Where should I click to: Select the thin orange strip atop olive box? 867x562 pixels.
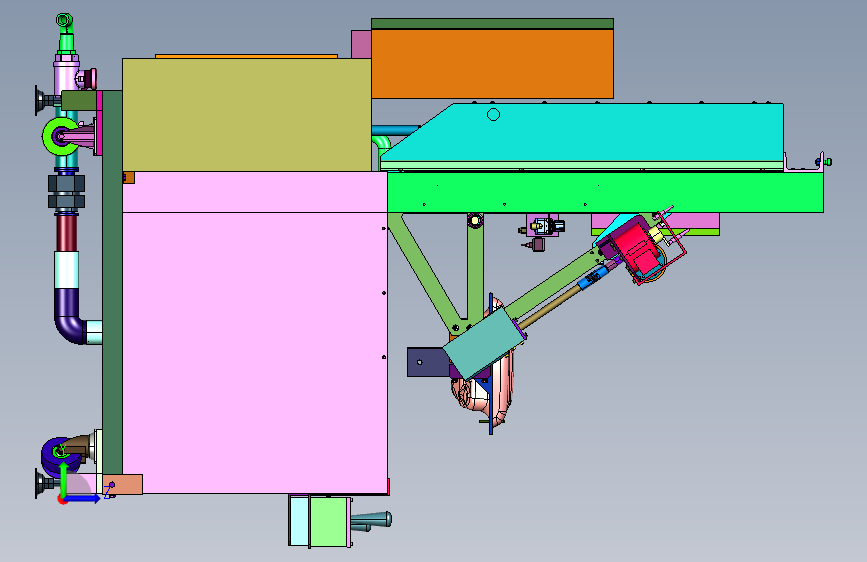point(247,56)
